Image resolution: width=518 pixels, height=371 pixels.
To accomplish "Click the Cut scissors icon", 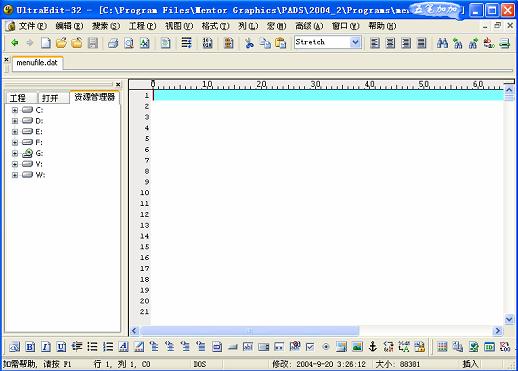I will coord(249,43).
